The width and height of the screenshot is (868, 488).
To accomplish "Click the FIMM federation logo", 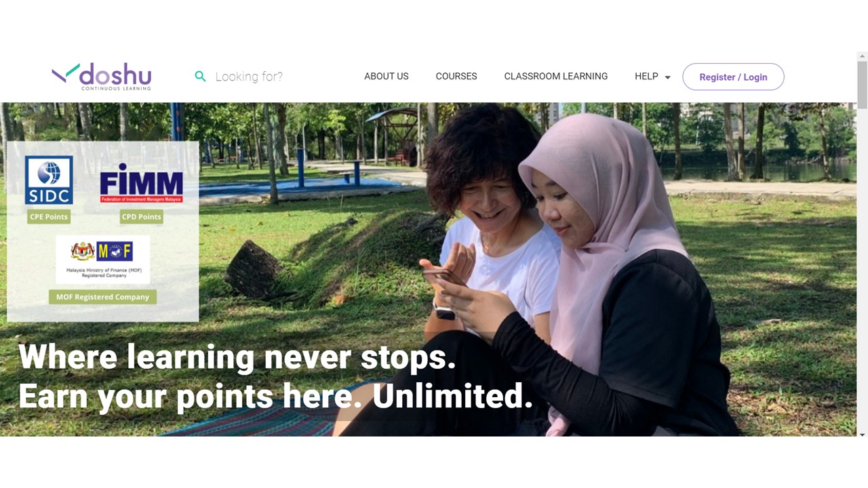I will pos(141,183).
